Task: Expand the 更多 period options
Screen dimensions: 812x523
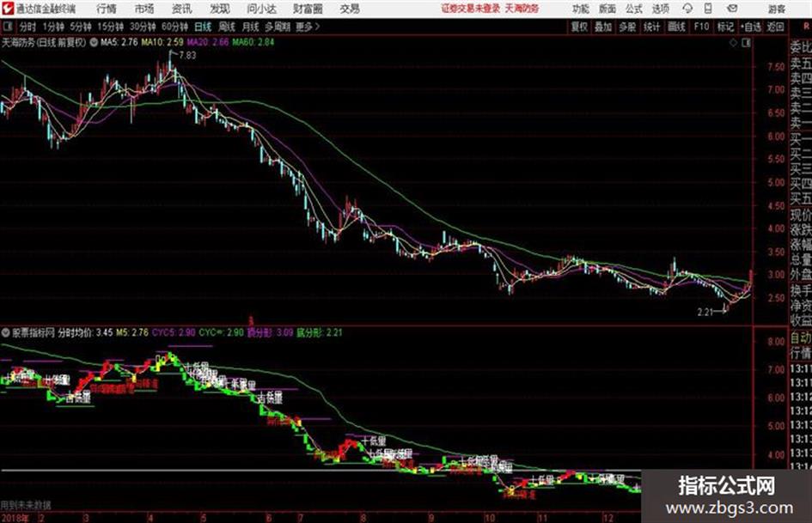Action: click(308, 27)
